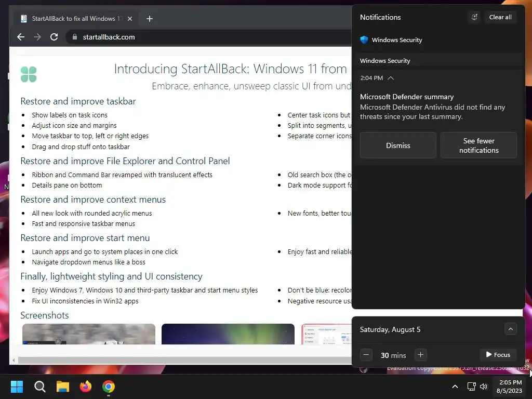Toggle do not disturb bell icon
This screenshot has width=532, height=399.
click(x=474, y=17)
